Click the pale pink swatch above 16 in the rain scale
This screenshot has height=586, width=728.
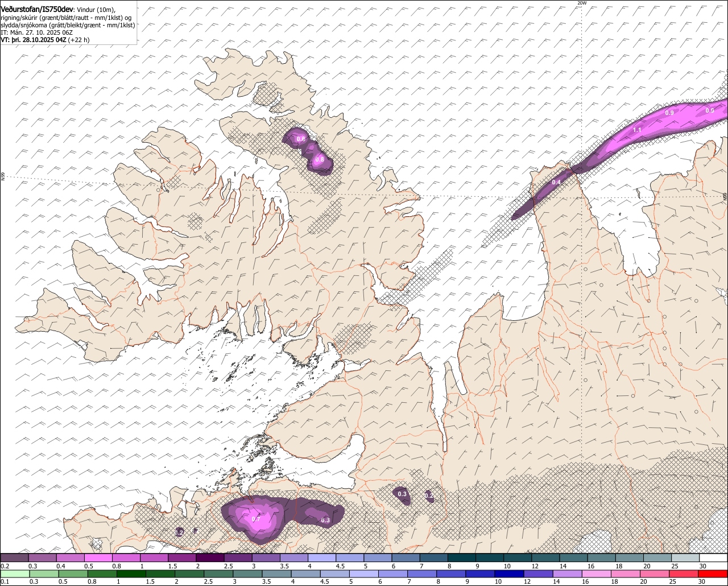coord(597,573)
